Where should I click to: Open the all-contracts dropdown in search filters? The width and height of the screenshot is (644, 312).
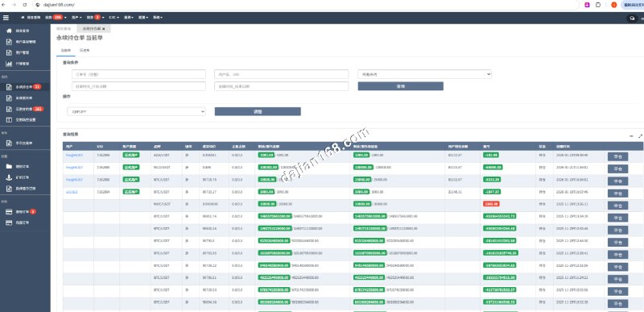pyautogui.click(x=425, y=74)
